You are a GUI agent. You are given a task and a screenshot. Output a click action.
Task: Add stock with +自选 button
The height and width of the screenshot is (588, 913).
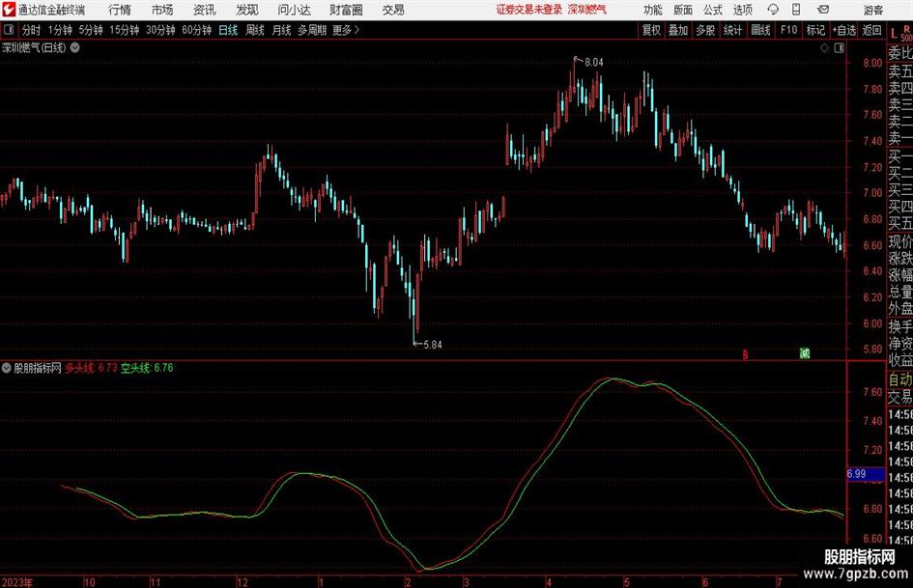[x=843, y=30]
